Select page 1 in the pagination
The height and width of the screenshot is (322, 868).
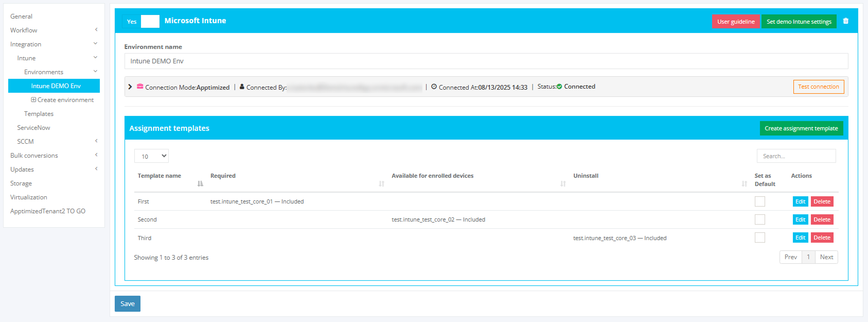point(808,257)
